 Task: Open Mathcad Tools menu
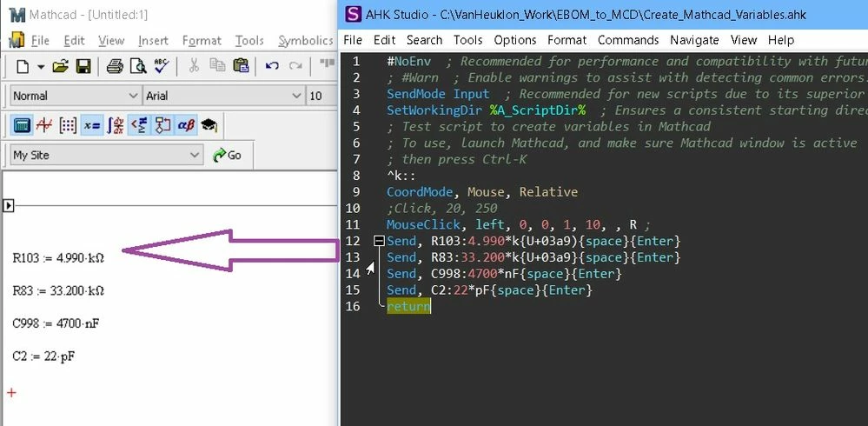pos(249,41)
